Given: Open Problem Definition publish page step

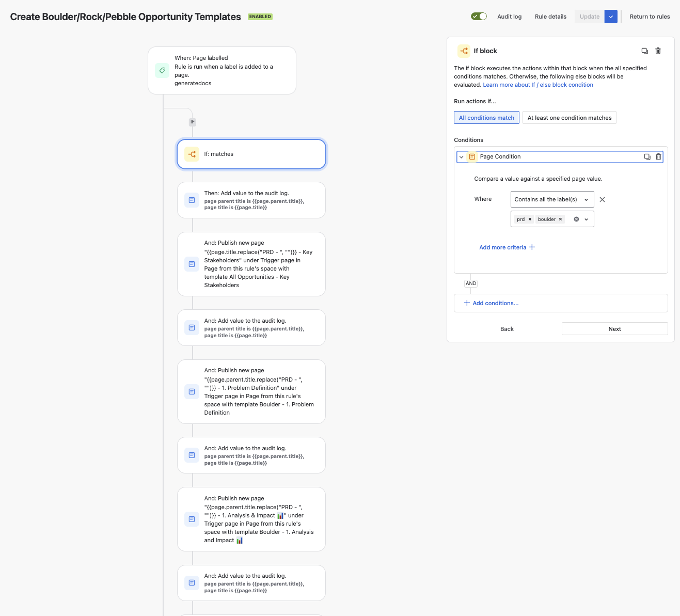Looking at the screenshot, I should [251, 391].
